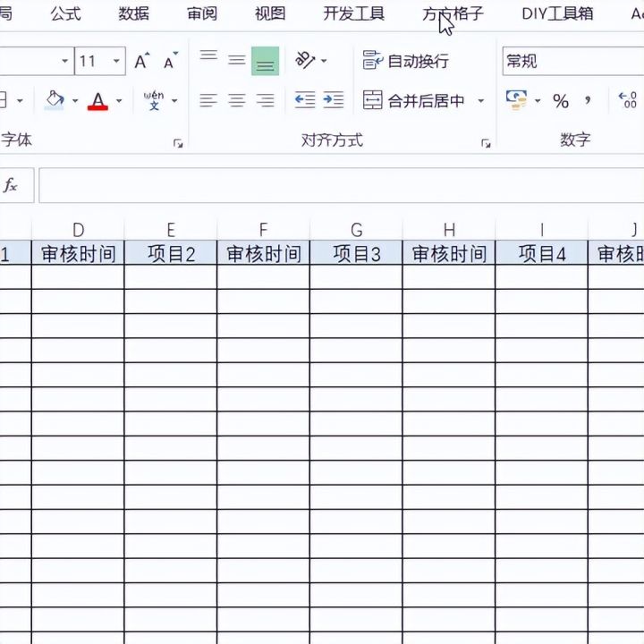The image size is (644, 644).
Task: Apply middle vertical alignment
Action: (237, 61)
